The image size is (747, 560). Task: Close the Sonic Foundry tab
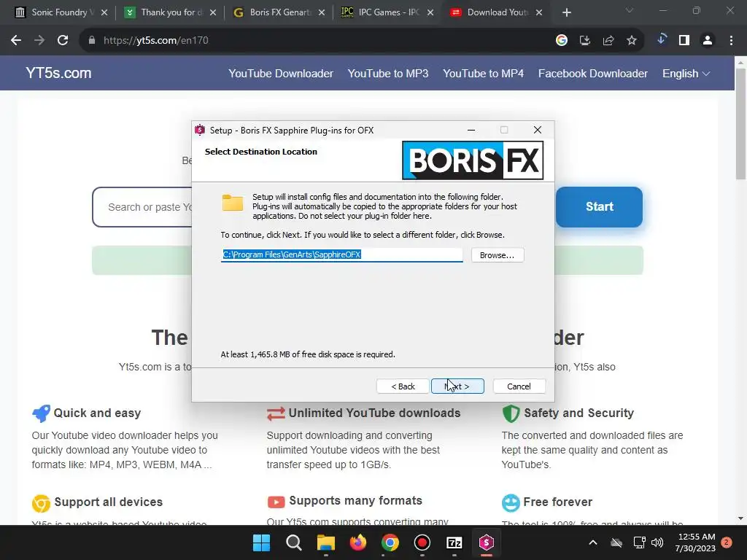[104, 13]
